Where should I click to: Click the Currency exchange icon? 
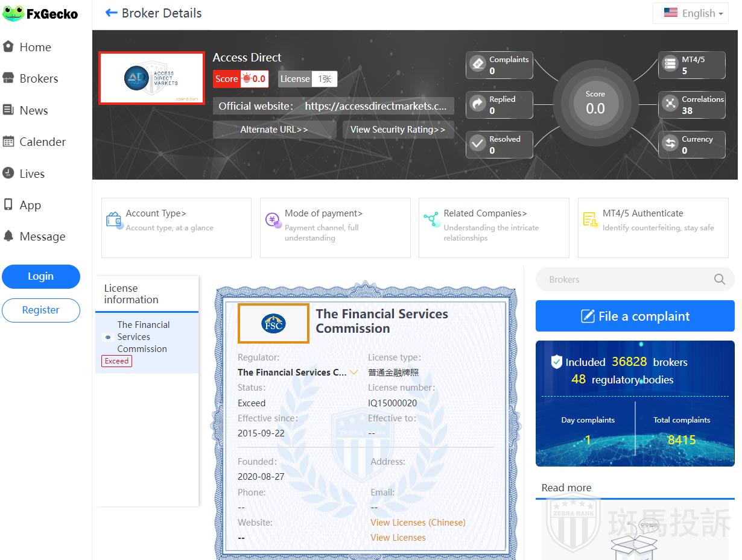pos(670,143)
